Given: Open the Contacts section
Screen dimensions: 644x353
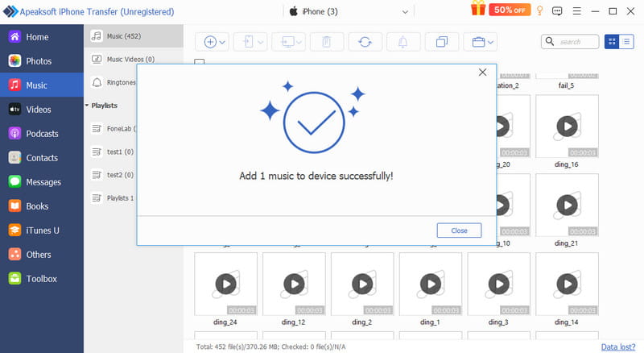Looking at the screenshot, I should 42,158.
